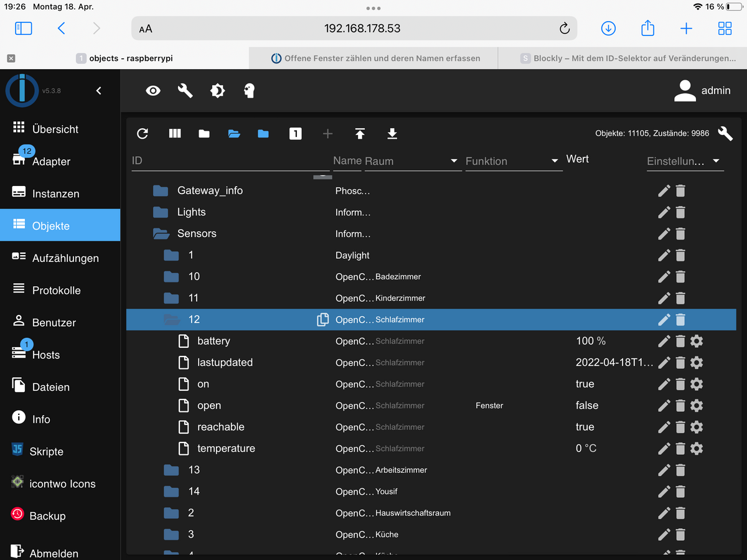This screenshot has height=560, width=747.
Task: Click the refresh objects tree icon
Action: point(143,133)
